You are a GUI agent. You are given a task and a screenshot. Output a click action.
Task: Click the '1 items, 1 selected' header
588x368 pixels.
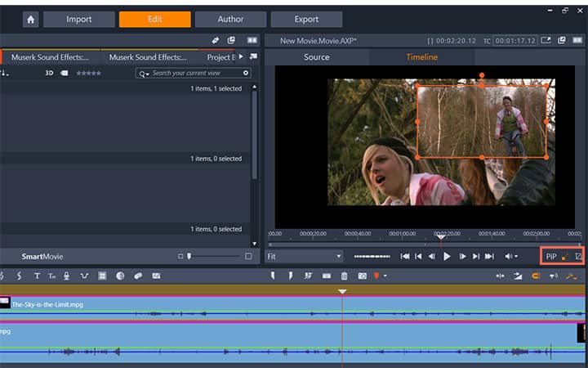[x=216, y=88]
